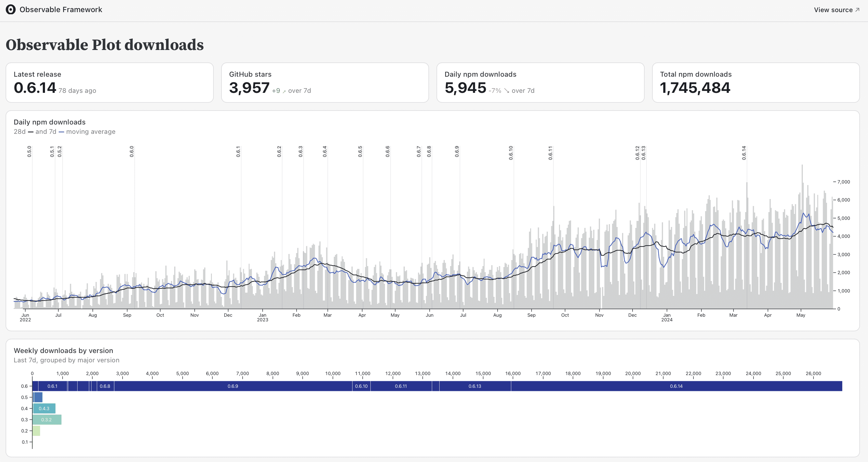Click the GitHub stars 3,957 value
The width and height of the screenshot is (868, 462).
(249, 88)
